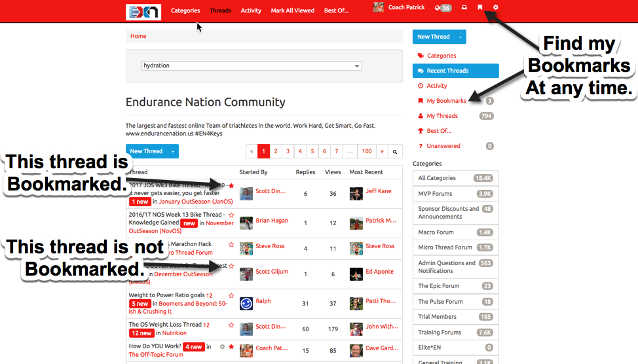638x364 pixels.
Task: Open the settings gear in header
Action: coord(496,7)
